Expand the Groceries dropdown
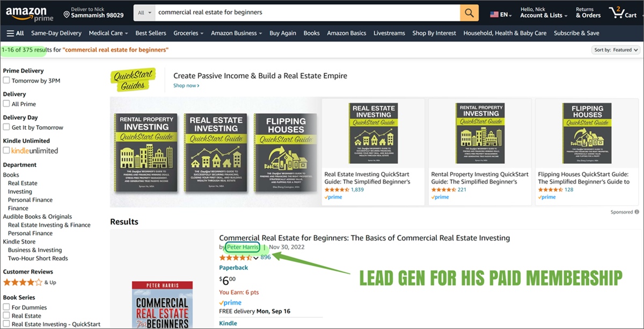 [188, 33]
